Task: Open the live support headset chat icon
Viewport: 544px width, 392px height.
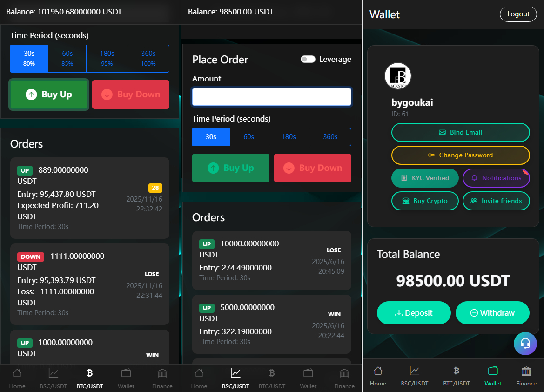Action: [x=525, y=344]
